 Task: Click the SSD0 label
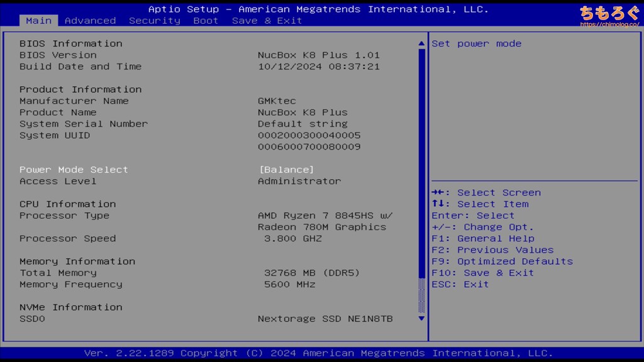point(32,319)
